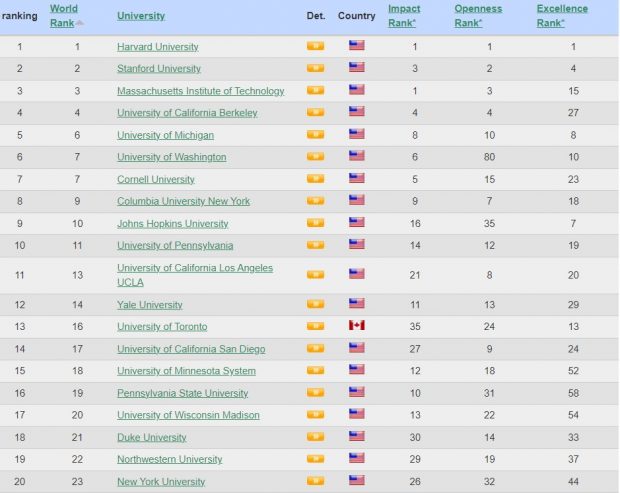The width and height of the screenshot is (620, 493).
Task: Open University of California San Diego link
Action: point(191,349)
